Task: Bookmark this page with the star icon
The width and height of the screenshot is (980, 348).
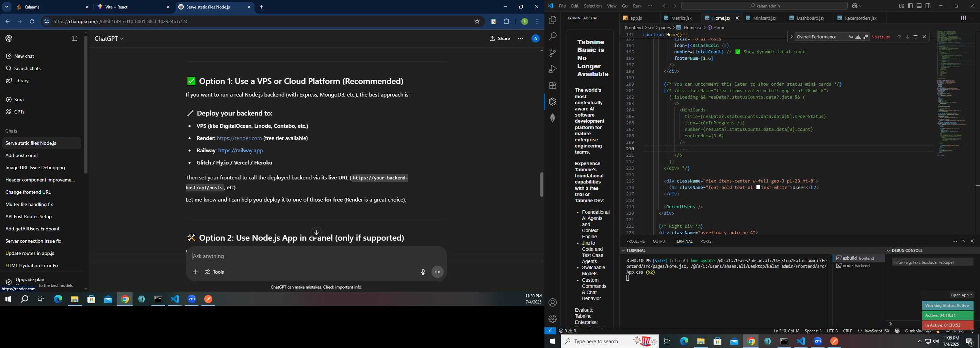Action: click(x=477, y=22)
